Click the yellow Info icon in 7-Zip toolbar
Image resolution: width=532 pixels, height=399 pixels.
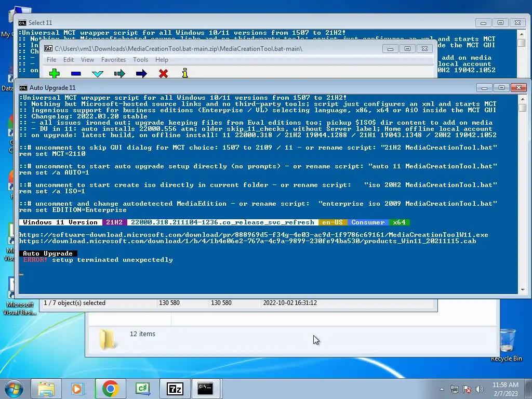(185, 73)
